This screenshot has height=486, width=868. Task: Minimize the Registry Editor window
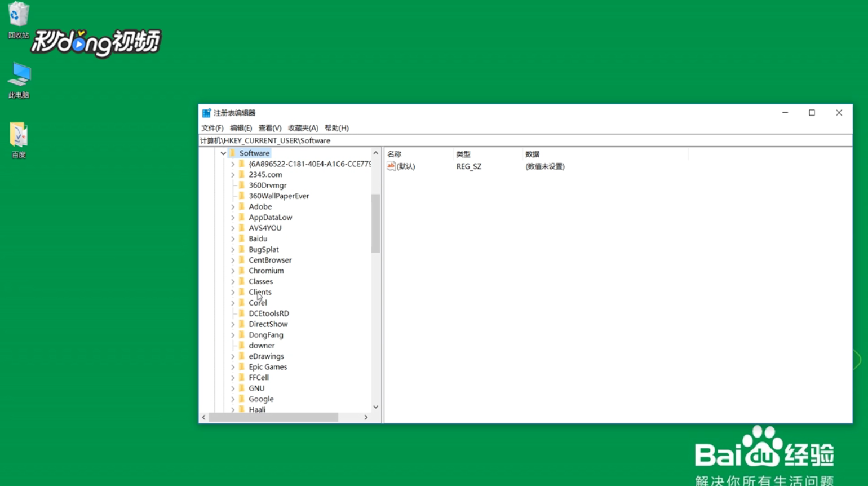[785, 113]
